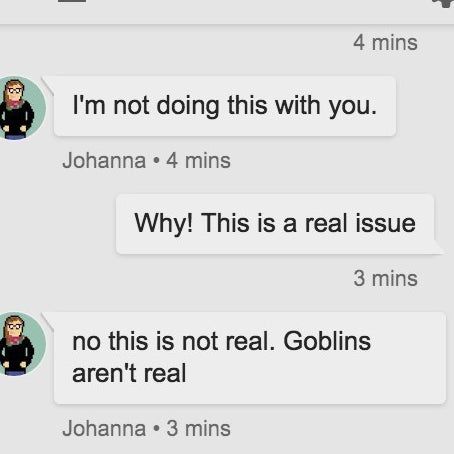Click the partially visible dark header icon

tap(72, 1)
